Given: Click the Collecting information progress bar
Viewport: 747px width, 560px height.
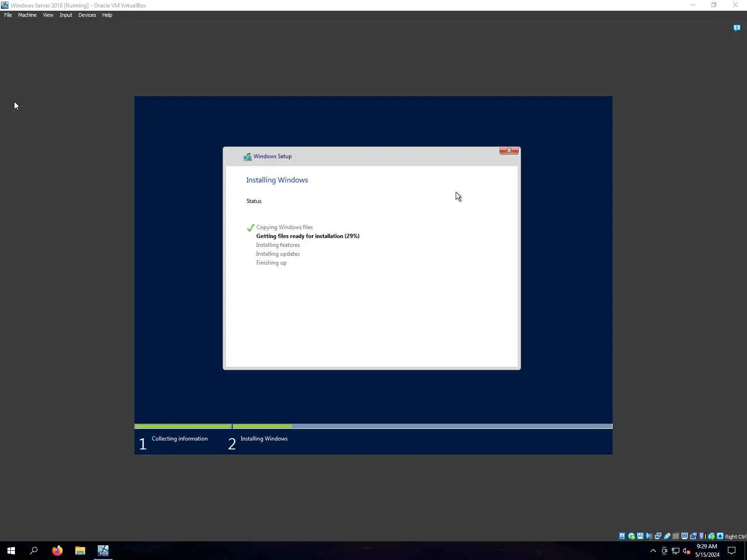Looking at the screenshot, I should click(183, 426).
